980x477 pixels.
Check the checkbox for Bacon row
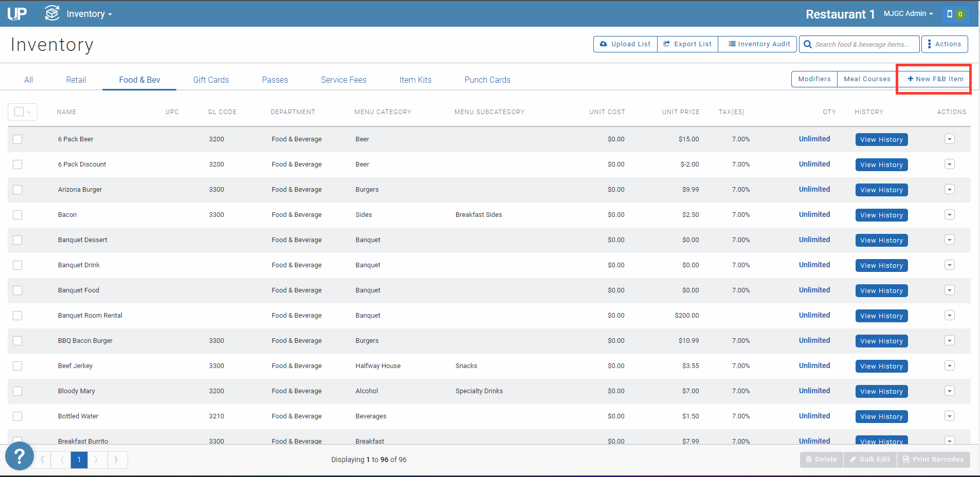click(x=17, y=214)
